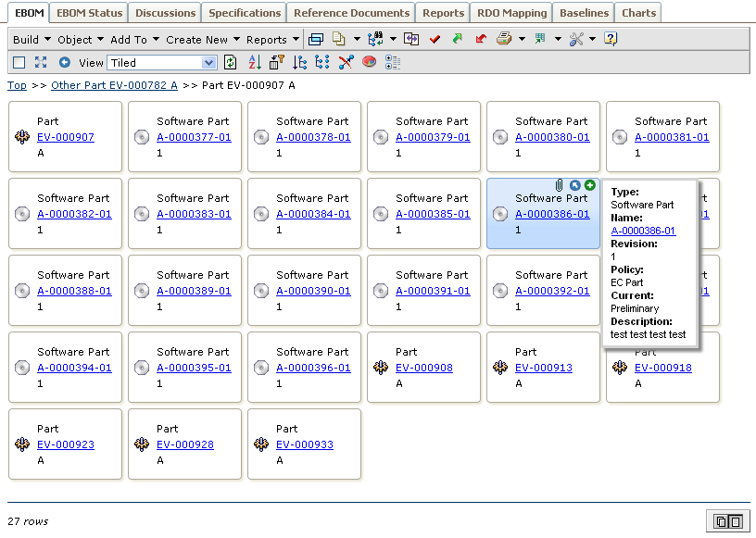
Task: Open part link EV-000908
Action: tap(424, 368)
